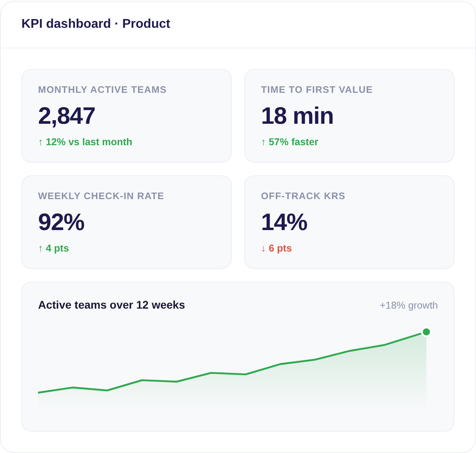Select the 'TIME TO FIRST VALUE' label

click(317, 90)
